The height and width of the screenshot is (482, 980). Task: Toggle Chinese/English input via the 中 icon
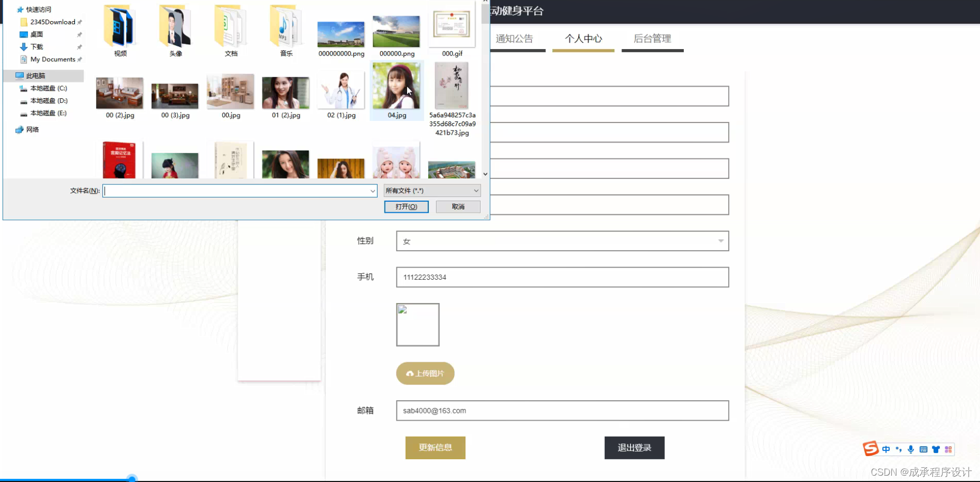(x=886, y=449)
